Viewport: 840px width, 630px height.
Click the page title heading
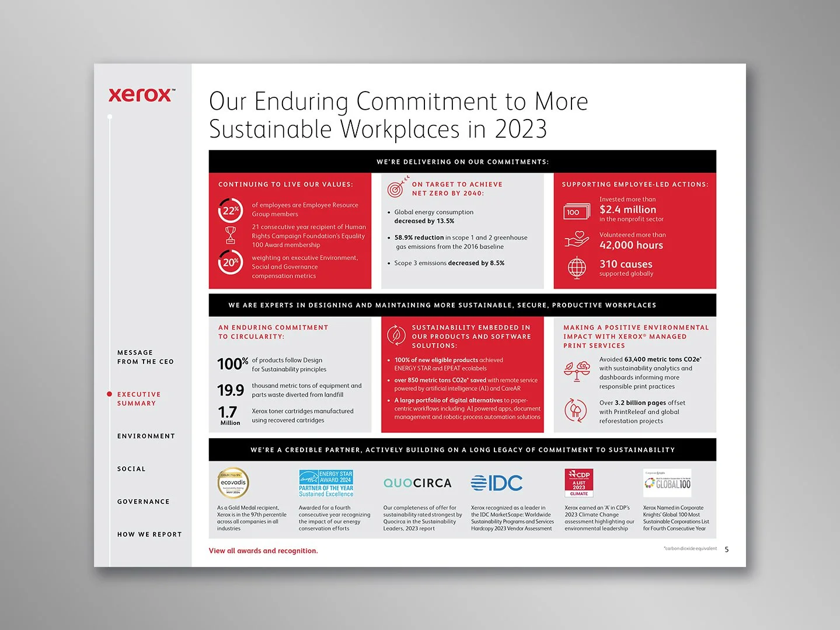398,115
